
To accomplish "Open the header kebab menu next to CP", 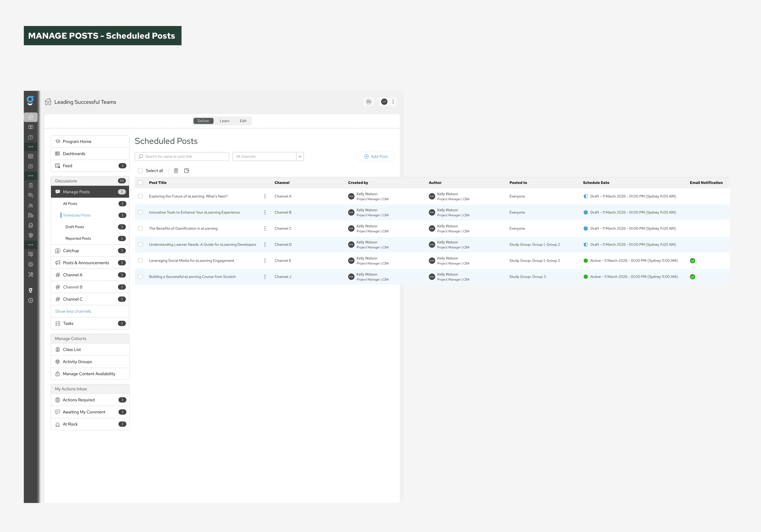I will [x=393, y=102].
